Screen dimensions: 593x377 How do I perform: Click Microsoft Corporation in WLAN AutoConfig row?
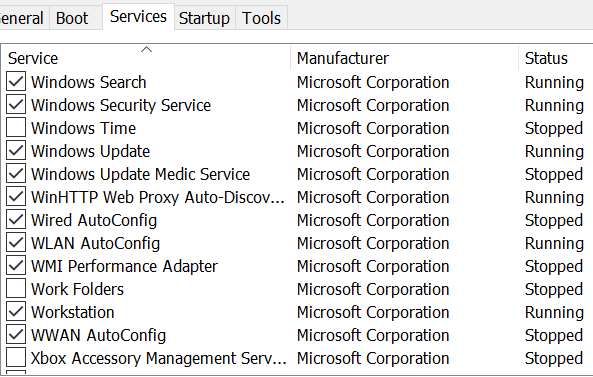pos(373,244)
